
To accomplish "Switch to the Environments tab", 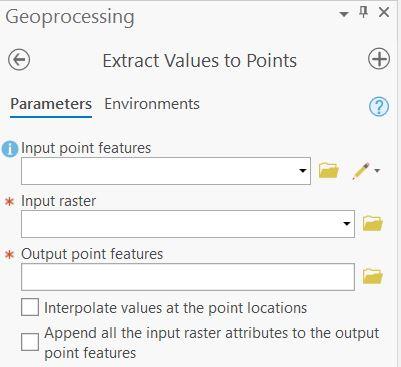I will 152,104.
